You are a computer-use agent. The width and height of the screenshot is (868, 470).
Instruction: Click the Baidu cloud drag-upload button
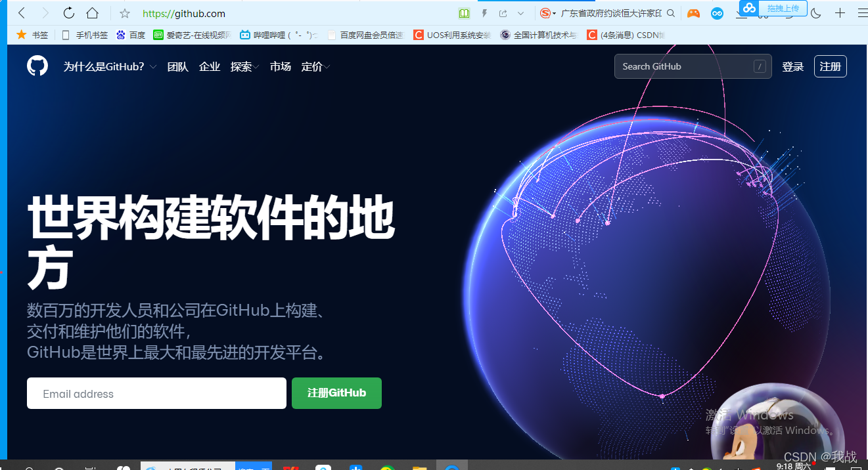773,8
